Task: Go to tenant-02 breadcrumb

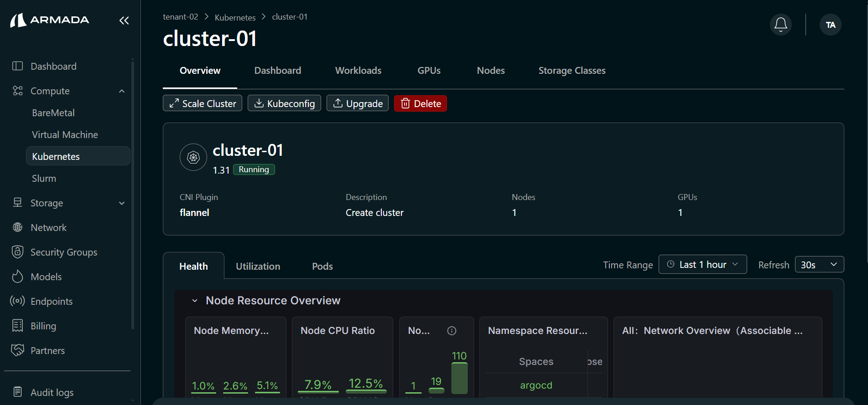Action: point(181,17)
